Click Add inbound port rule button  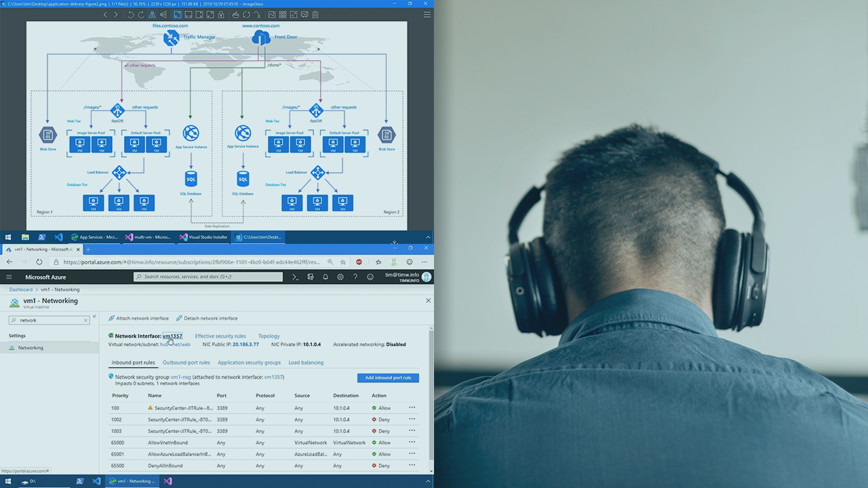(388, 378)
